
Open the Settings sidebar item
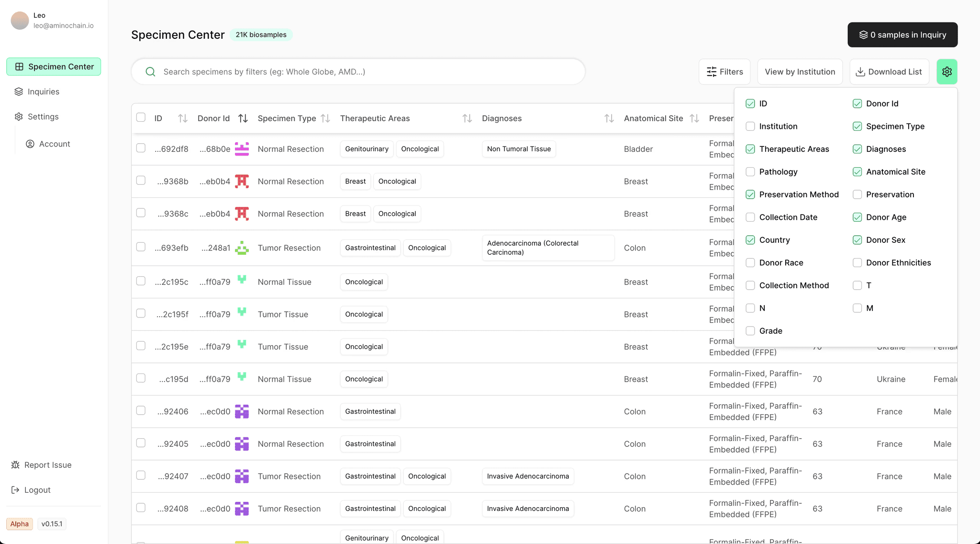click(x=43, y=116)
